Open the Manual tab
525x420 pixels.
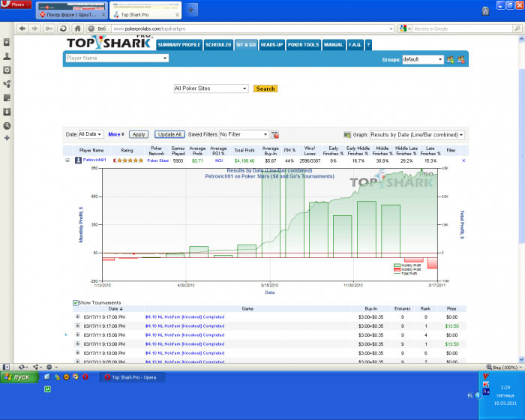click(334, 45)
